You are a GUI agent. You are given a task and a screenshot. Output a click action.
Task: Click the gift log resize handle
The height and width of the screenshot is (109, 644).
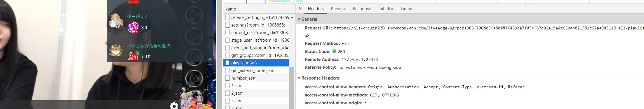[x=209, y=59]
